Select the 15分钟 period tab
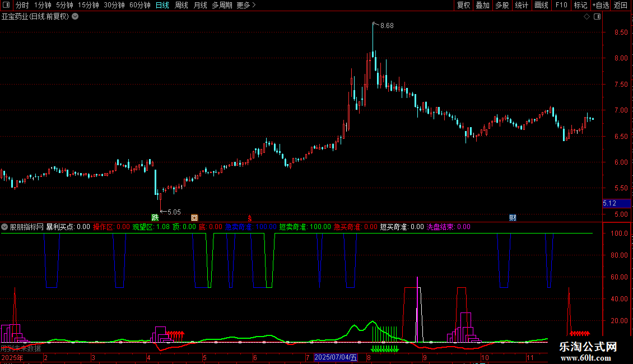 (89, 5)
